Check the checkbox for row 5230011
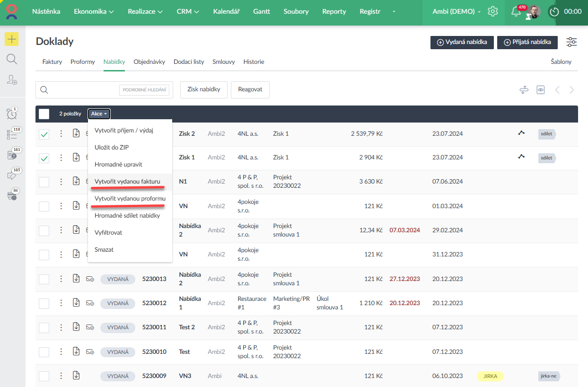588x387 pixels. 44,327
